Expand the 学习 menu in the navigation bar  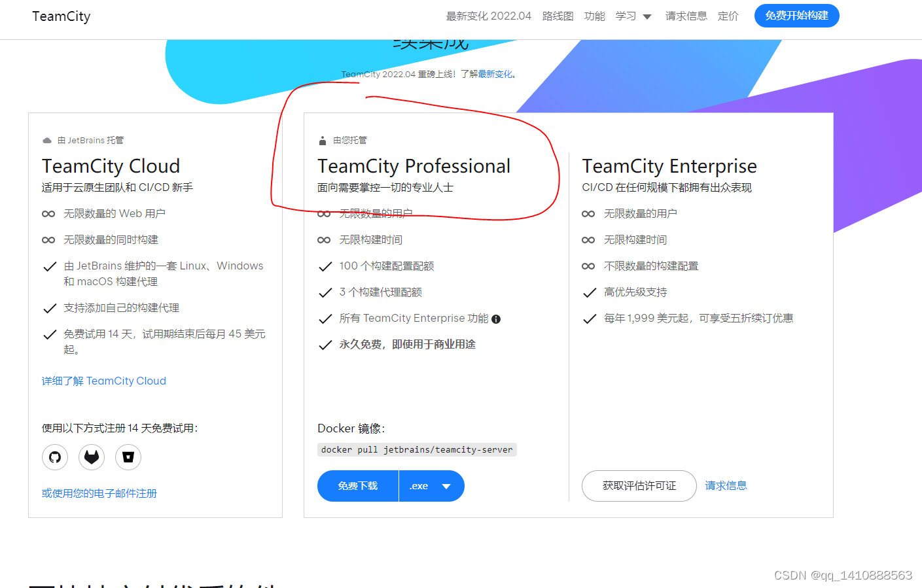click(633, 16)
